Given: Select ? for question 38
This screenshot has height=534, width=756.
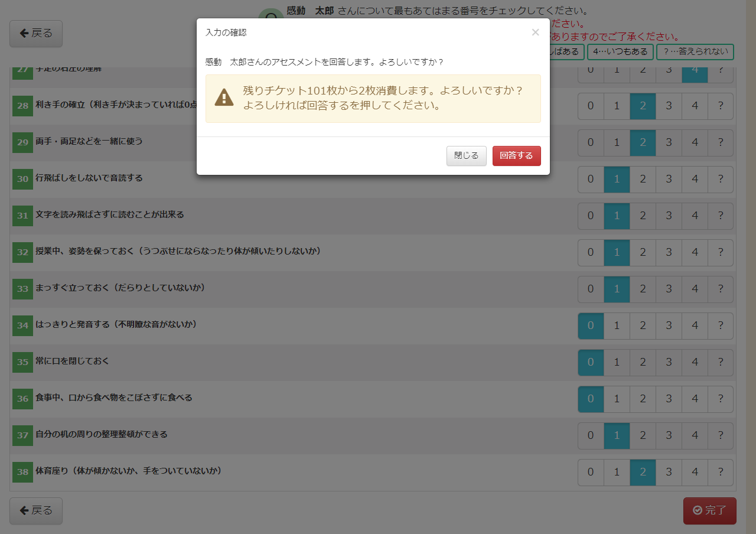Looking at the screenshot, I should (x=721, y=473).
